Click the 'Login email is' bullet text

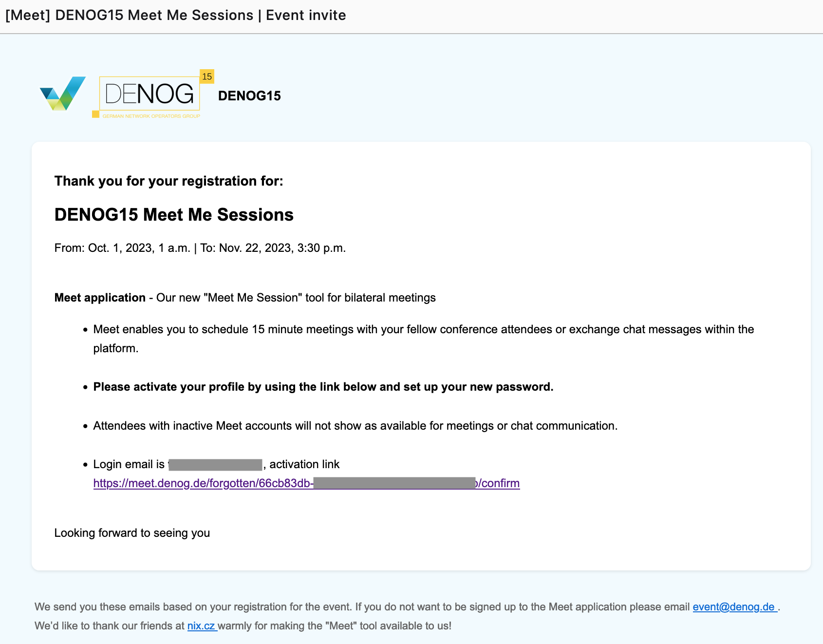tap(129, 464)
